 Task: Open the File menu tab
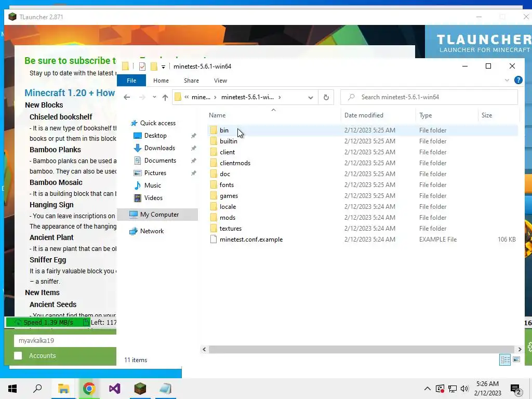coord(131,81)
